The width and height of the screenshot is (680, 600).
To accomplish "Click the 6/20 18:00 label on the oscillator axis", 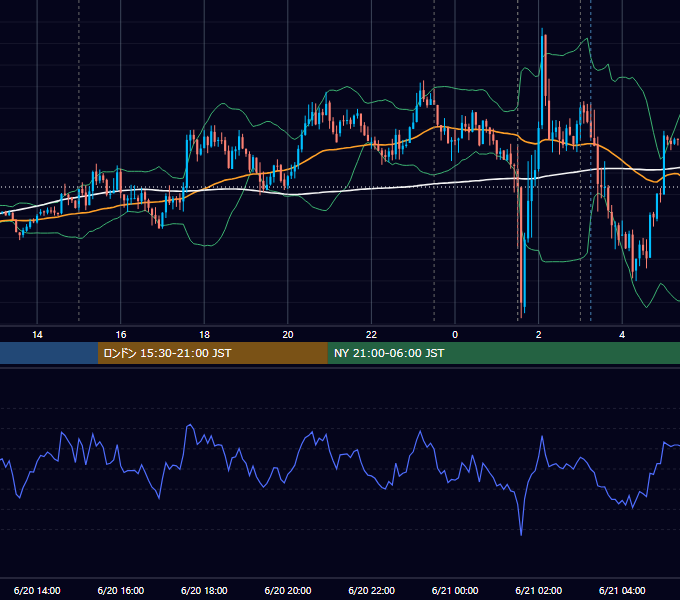I will point(204,590).
